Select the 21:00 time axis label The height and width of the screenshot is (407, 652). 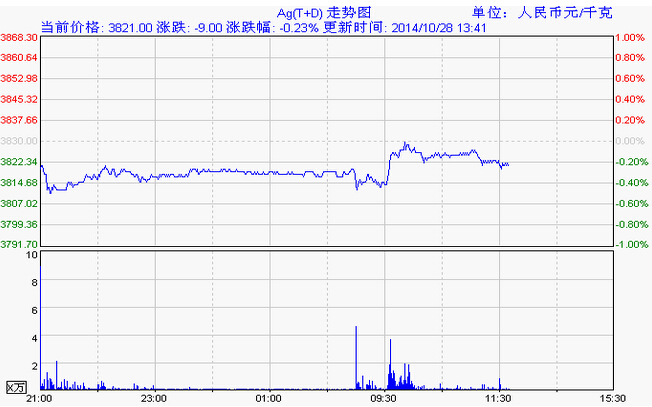pyautogui.click(x=40, y=398)
